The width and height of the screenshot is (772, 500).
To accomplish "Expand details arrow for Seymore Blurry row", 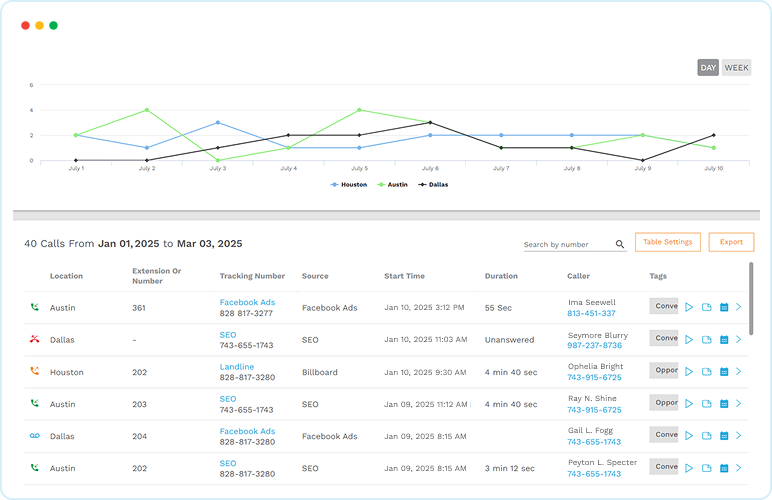I will coord(739,339).
